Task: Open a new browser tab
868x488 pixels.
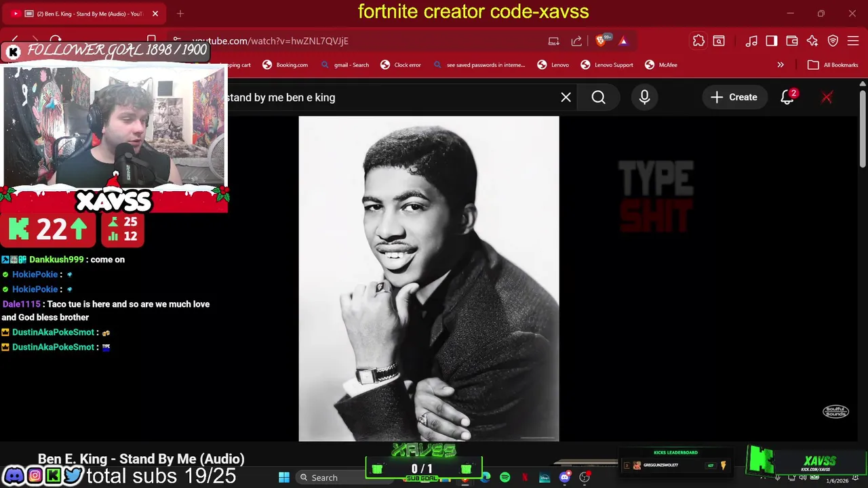Action: 180,14
